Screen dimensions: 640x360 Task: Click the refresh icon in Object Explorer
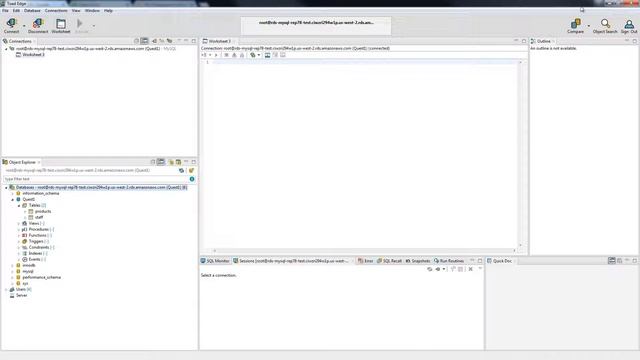click(181, 171)
